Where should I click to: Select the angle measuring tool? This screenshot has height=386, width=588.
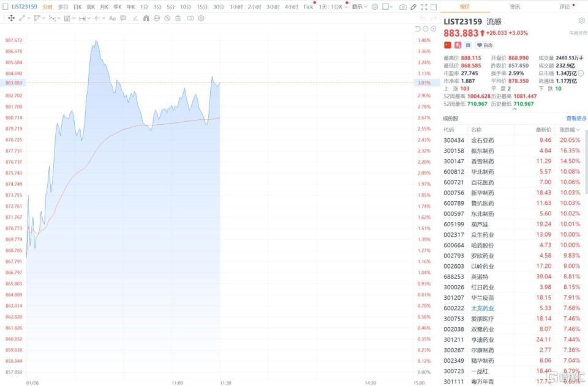point(136,18)
